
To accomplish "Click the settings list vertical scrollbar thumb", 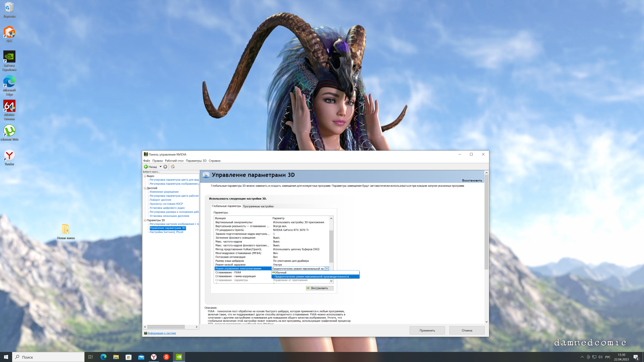I will pos(331,246).
